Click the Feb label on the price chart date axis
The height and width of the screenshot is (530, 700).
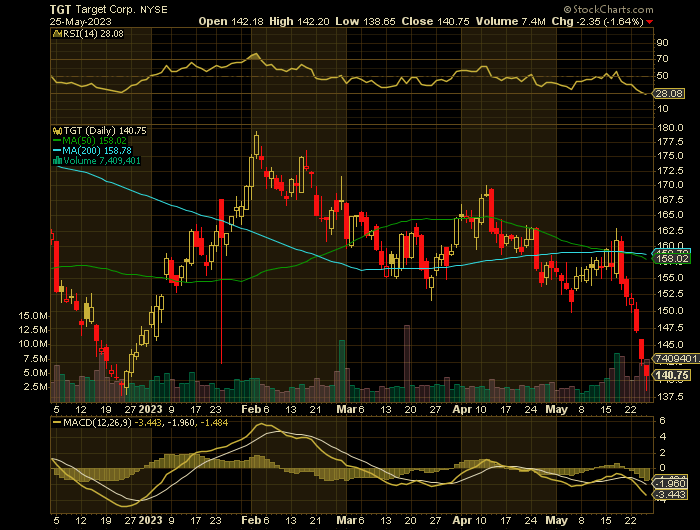[251, 409]
